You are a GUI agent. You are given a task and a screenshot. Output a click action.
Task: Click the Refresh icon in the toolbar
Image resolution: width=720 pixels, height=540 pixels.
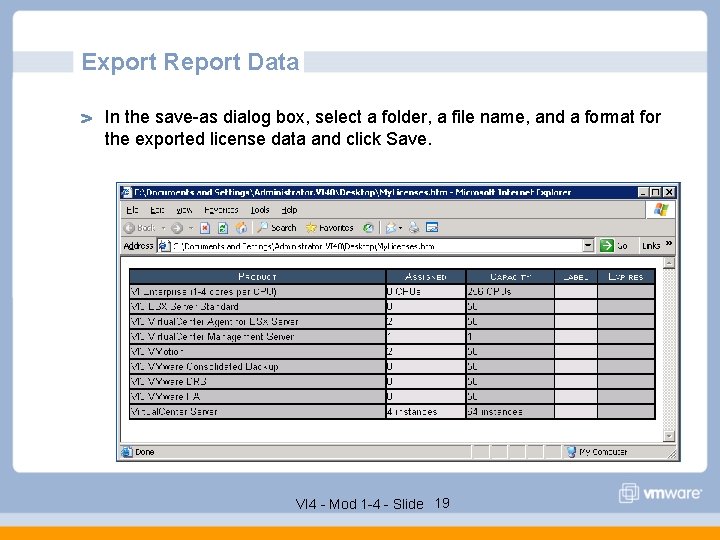point(223,228)
